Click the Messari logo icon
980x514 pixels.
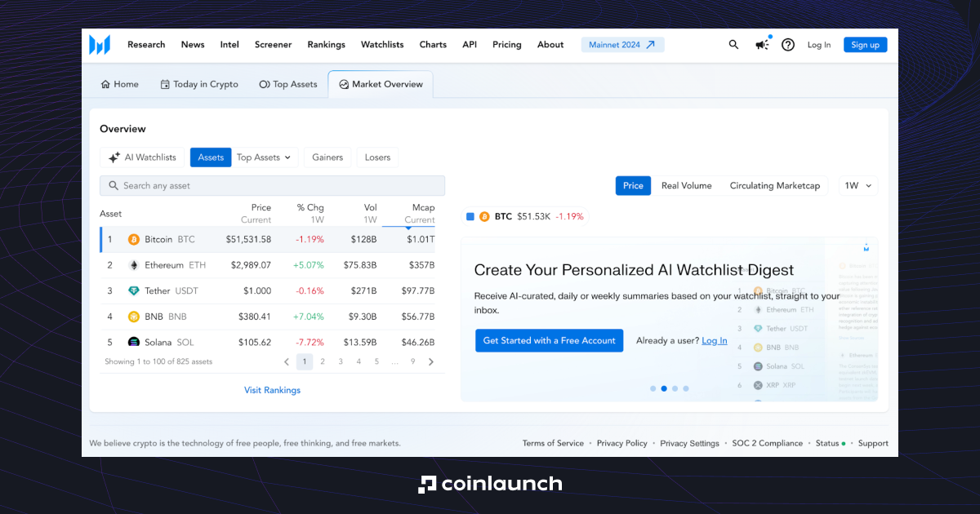(x=100, y=45)
